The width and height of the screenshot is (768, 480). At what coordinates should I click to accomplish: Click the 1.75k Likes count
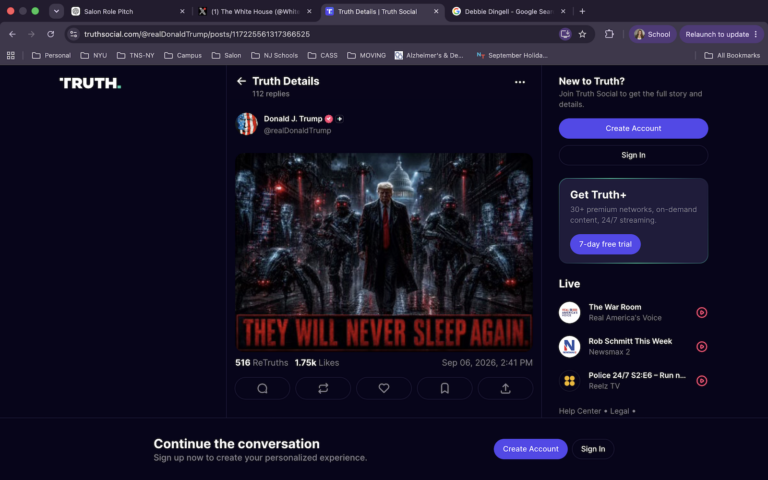tap(316, 363)
